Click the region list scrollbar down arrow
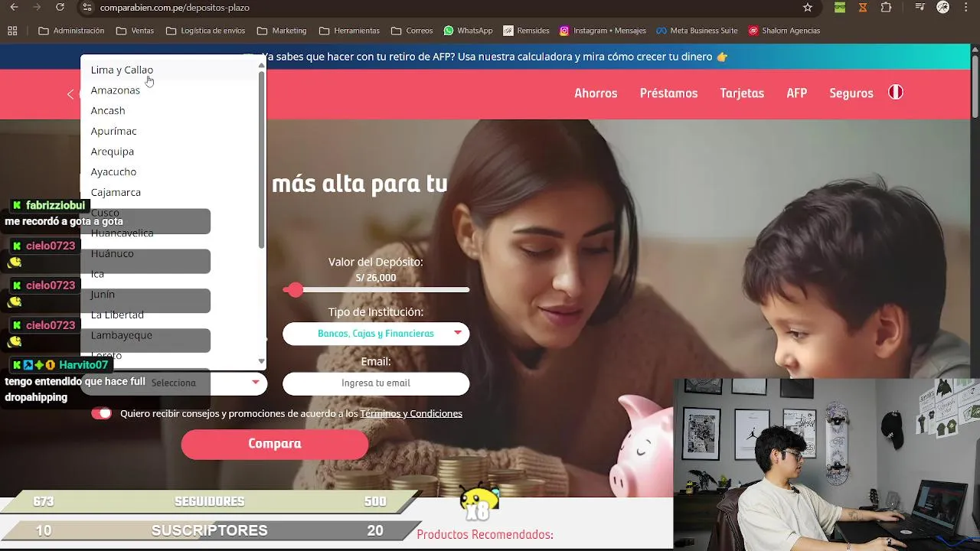The image size is (980, 551). click(x=261, y=361)
